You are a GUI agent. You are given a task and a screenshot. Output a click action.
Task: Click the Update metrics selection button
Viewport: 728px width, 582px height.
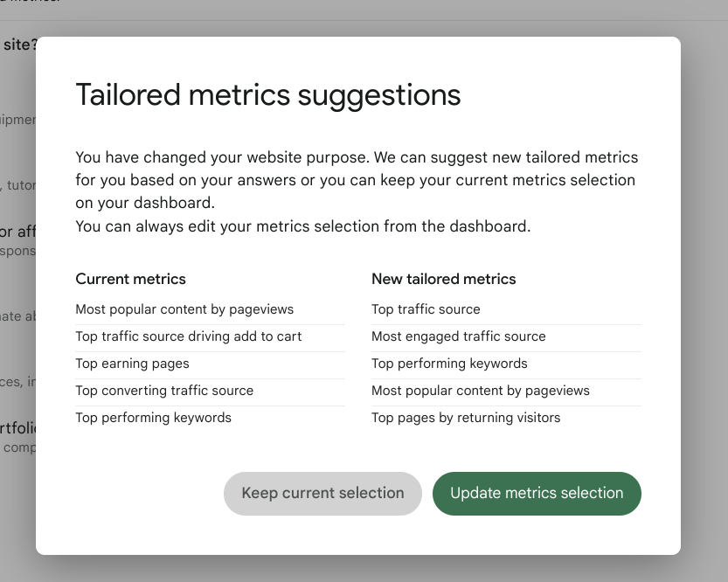point(537,493)
